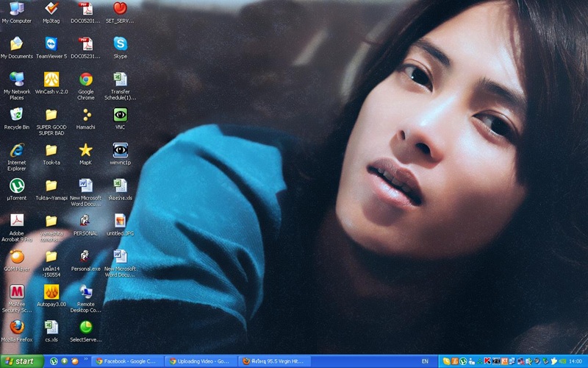Image resolution: width=588 pixels, height=368 pixels.
Task: Launch WinCash v.2.0 from the desktop
Action: (51, 83)
